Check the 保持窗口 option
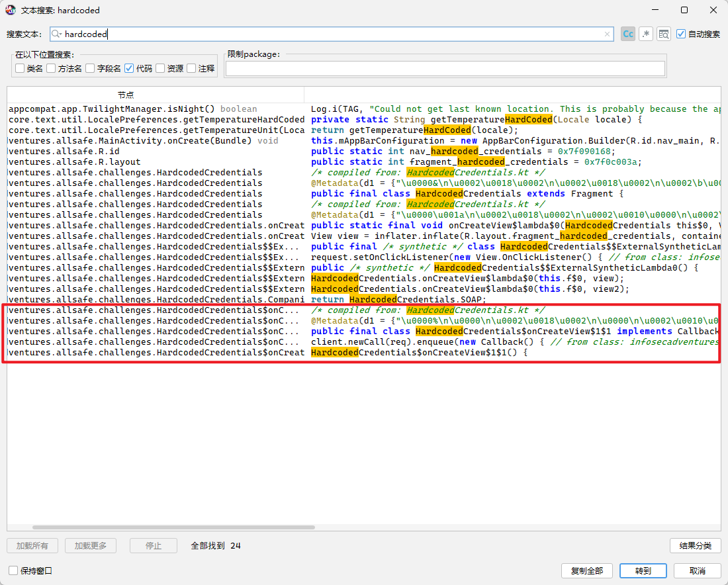This screenshot has height=585, width=728. (13, 570)
